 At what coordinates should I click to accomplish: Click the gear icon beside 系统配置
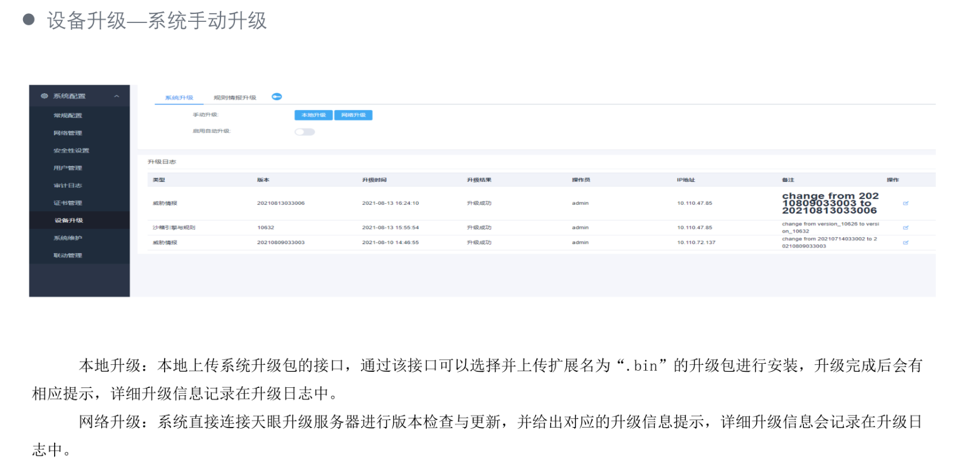coord(44,96)
